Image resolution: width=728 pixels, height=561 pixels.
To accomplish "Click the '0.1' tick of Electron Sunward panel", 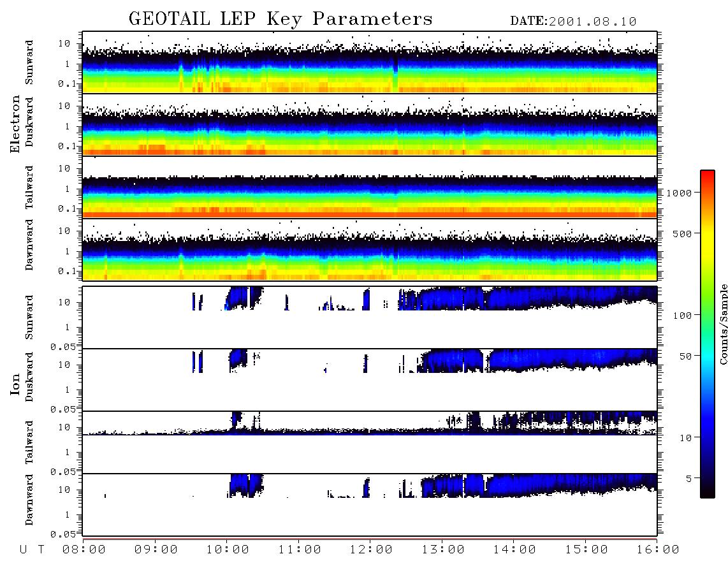I will 67,84.
